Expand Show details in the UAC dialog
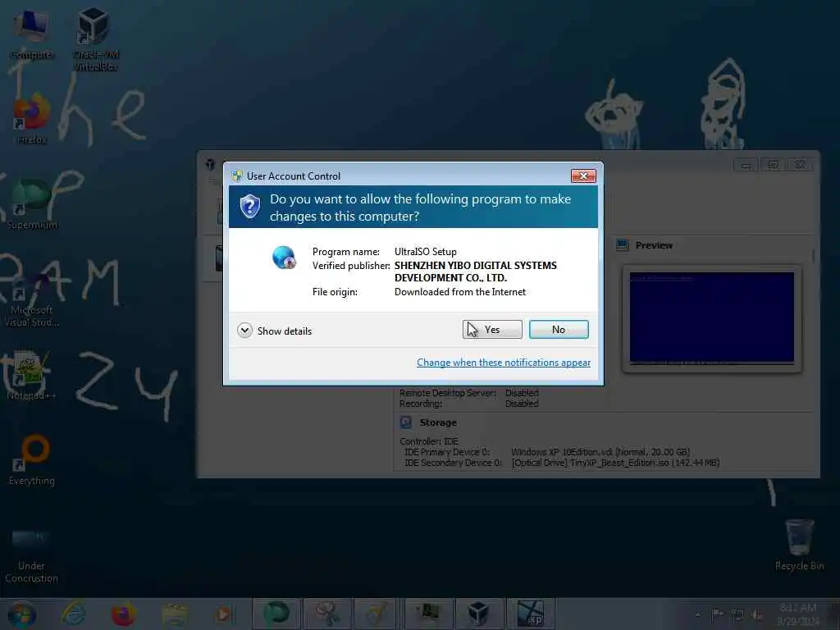 pyautogui.click(x=274, y=331)
